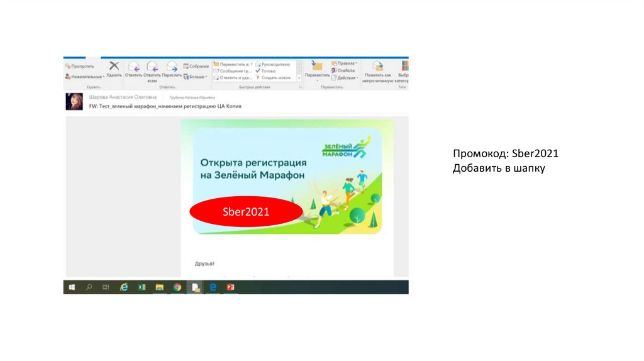Open the Нежелательные dropdown
644x361 pixels.
click(x=85, y=76)
